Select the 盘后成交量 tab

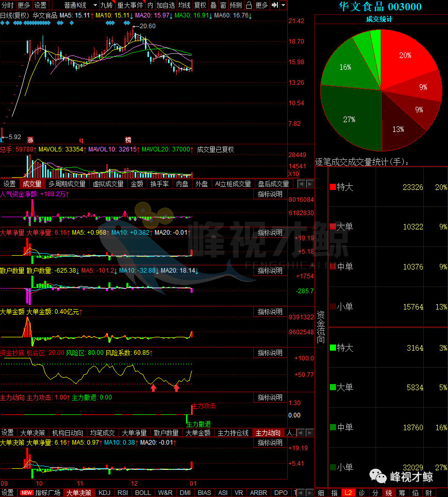tap(273, 184)
